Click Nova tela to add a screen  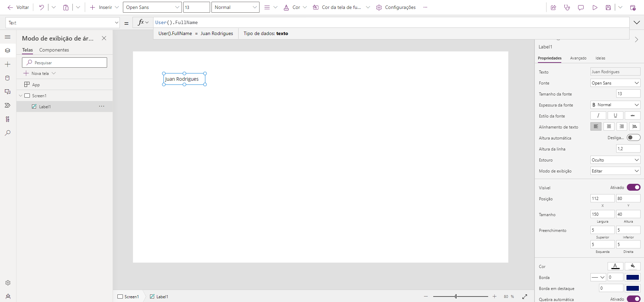coord(39,73)
